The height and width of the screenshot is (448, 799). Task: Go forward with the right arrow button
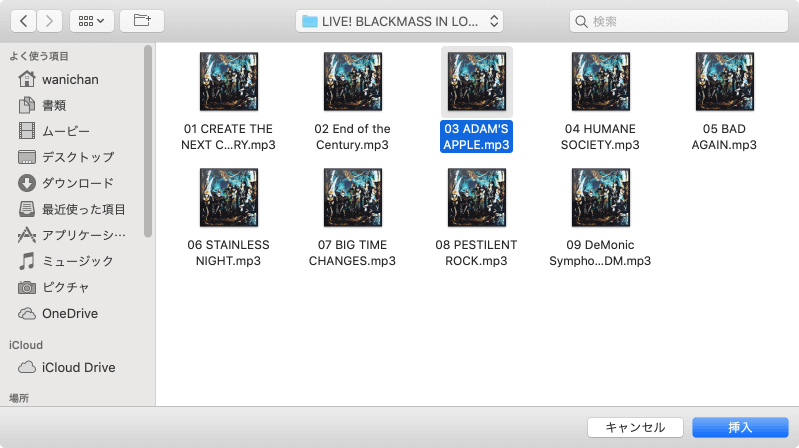pyautogui.click(x=49, y=21)
